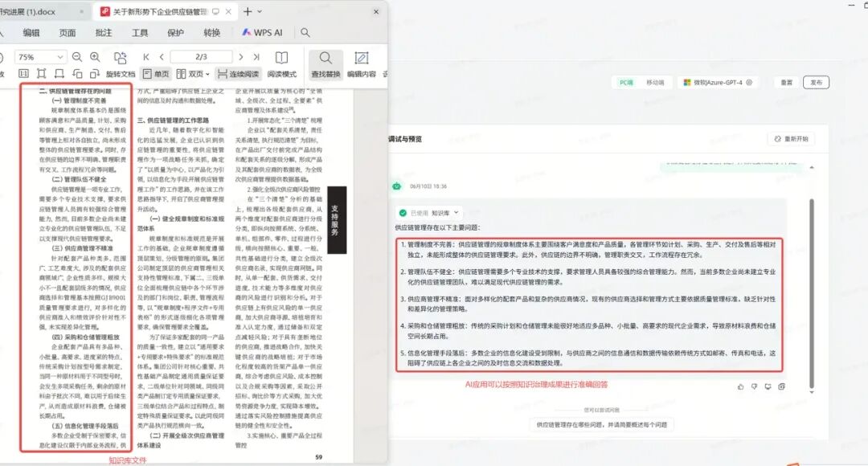Viewport: 868px width, 466px height.
Task: Open the 批注 menu
Action: coord(104,33)
